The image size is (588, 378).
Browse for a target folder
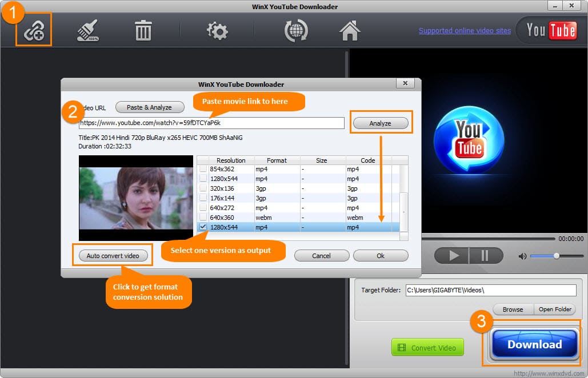[x=513, y=309]
